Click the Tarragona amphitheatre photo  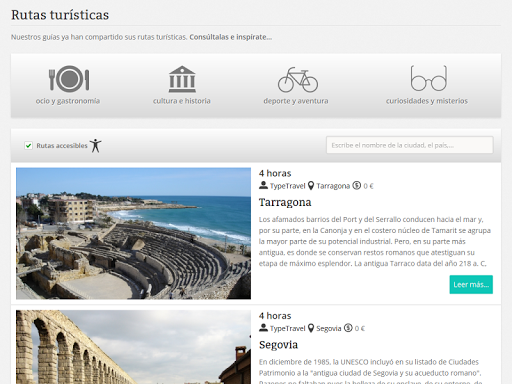coord(133,233)
